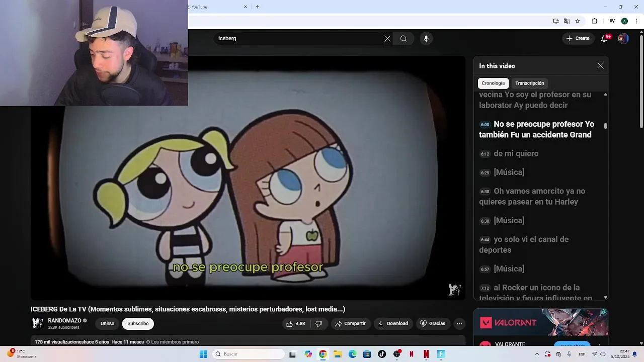Open Microsoft Store from taskbar

(x=367, y=354)
